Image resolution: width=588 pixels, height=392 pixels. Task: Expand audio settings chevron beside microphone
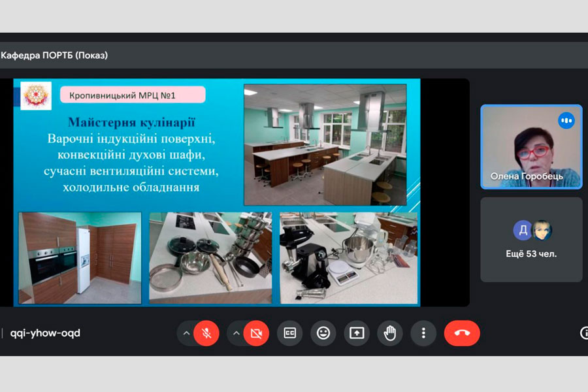tap(186, 333)
